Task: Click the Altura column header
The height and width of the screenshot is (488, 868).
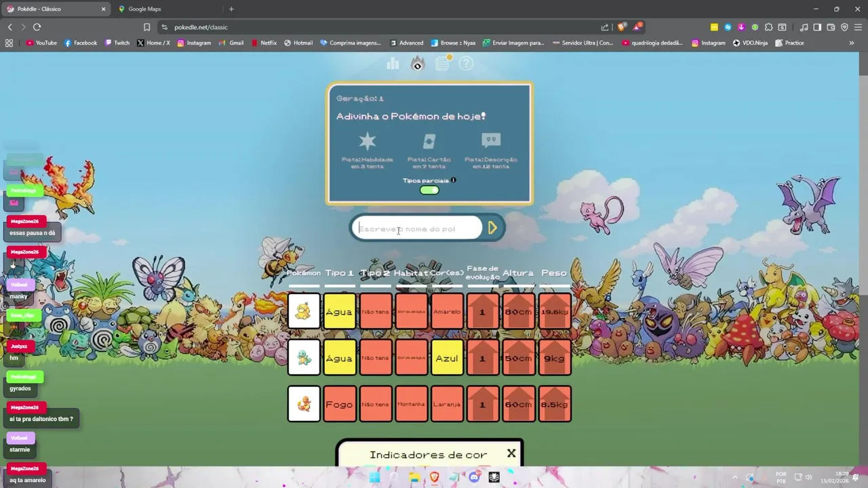Action: click(518, 273)
